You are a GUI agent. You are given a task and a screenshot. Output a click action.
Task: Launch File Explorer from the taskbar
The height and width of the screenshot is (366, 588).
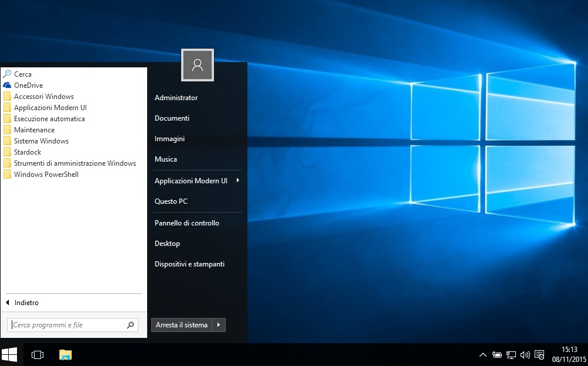[65, 354]
